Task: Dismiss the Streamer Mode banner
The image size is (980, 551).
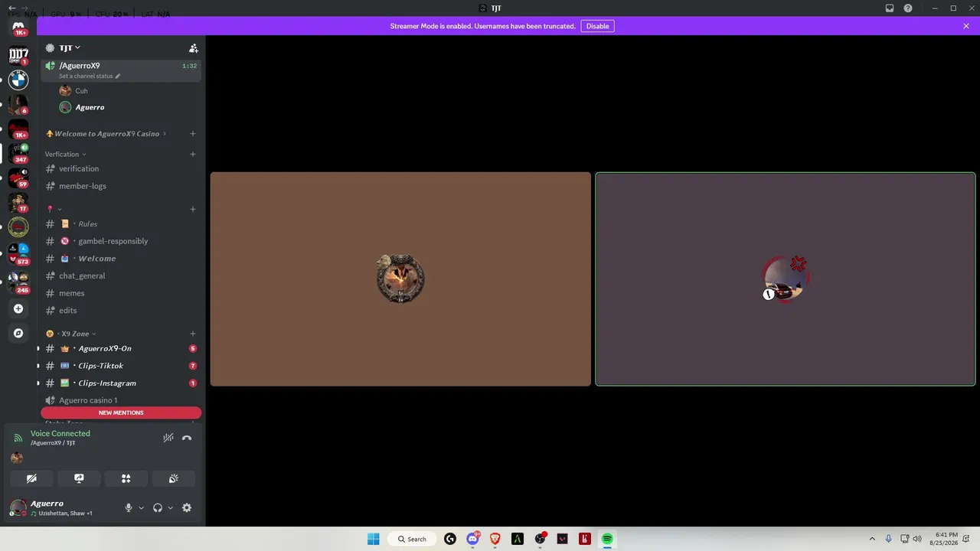Action: click(x=966, y=26)
